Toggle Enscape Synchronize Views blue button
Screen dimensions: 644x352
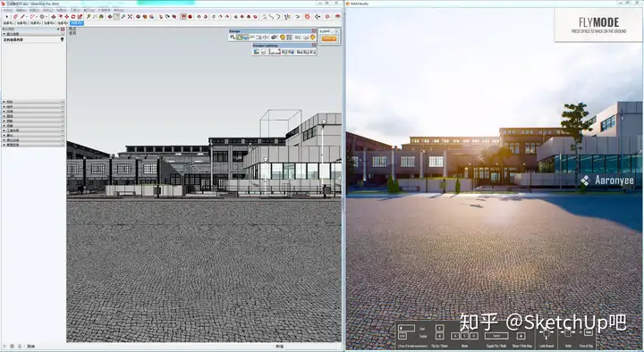pos(246,38)
